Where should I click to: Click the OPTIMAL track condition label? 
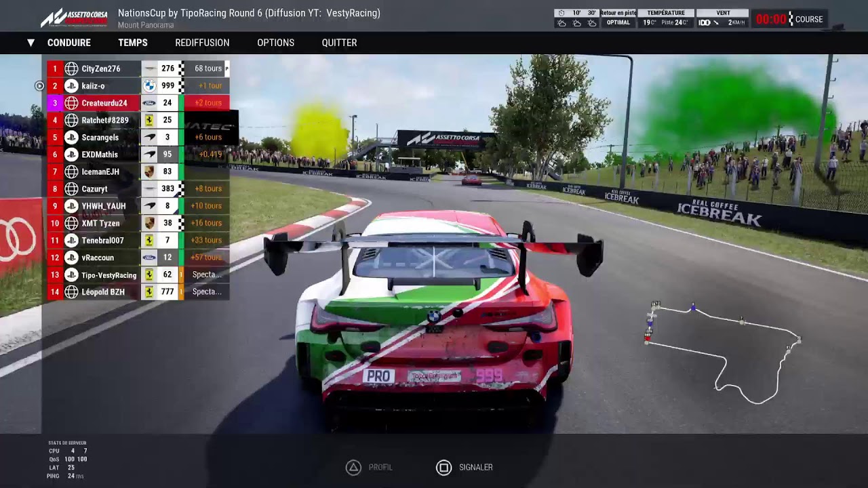pyautogui.click(x=618, y=22)
